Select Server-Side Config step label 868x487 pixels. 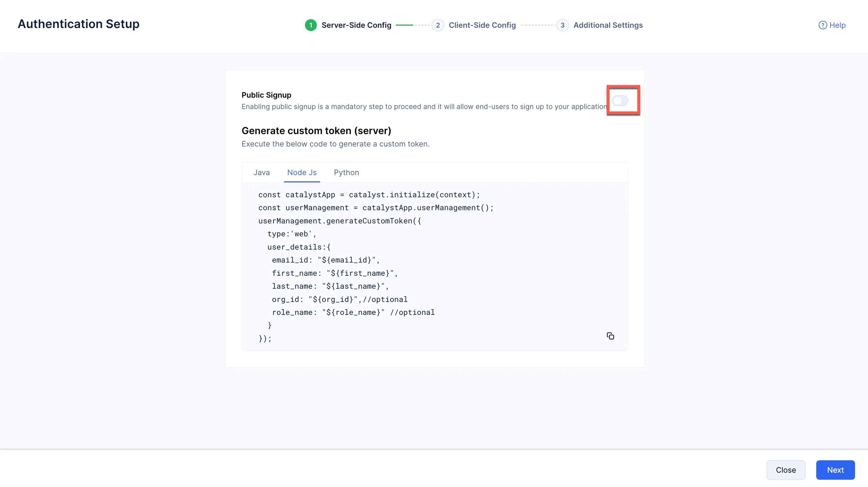356,25
